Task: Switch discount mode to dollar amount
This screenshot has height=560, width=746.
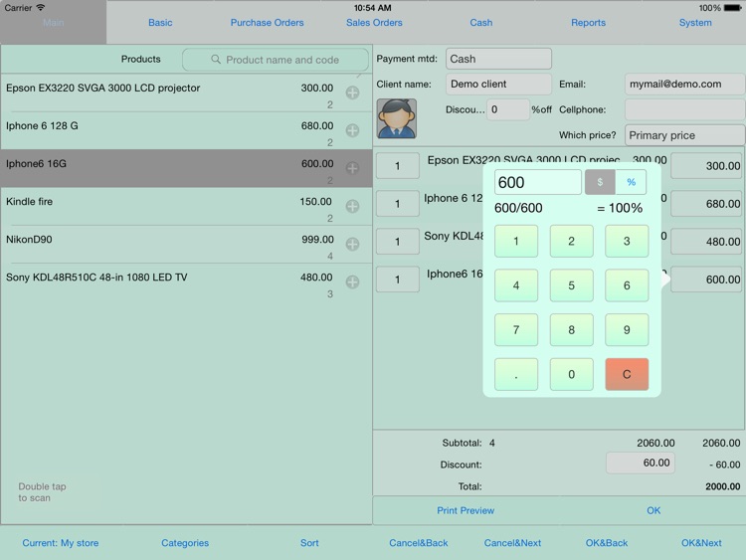Action: [600, 182]
